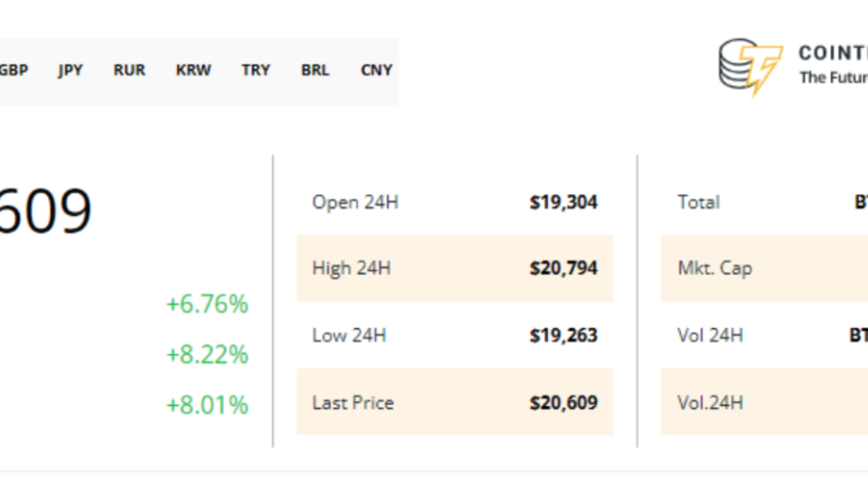868x496 pixels.
Task: Click the Last Price value $20,609
Action: [x=565, y=403]
